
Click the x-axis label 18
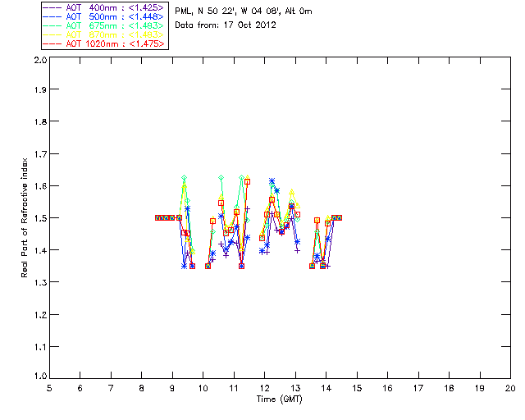click(449, 388)
